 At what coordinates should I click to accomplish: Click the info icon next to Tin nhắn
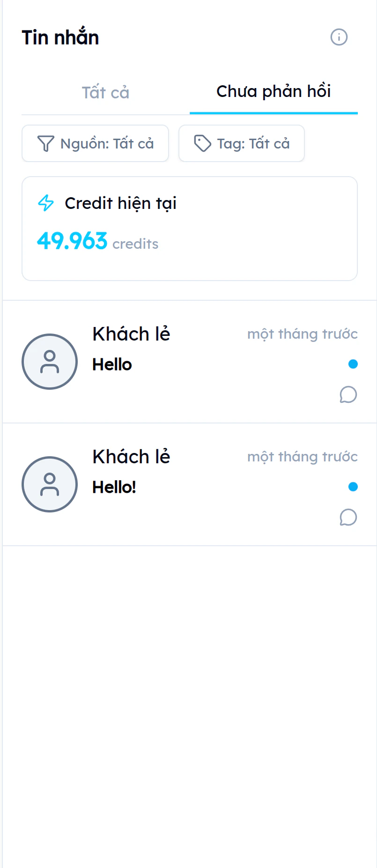(339, 37)
